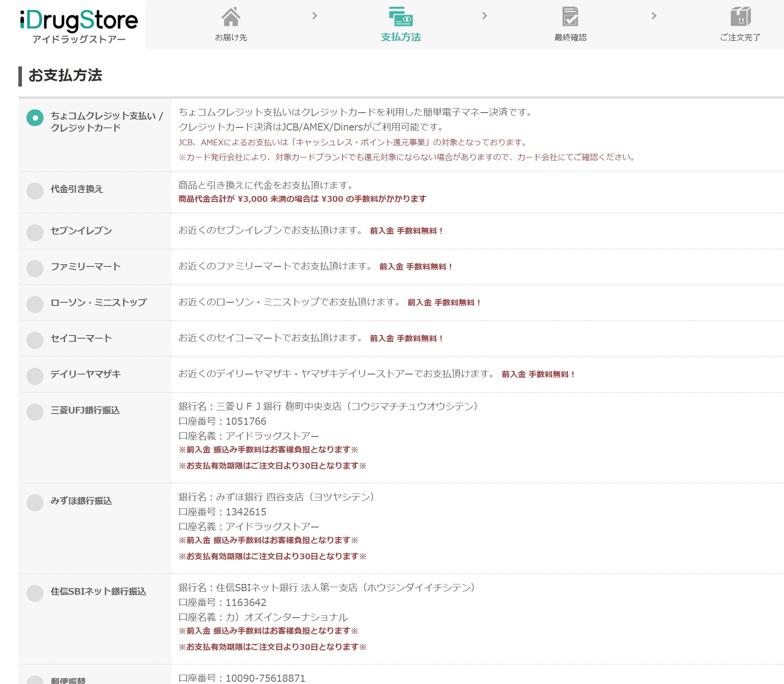
Task: Click the みずほ銀行振込 label
Action: pyautogui.click(x=81, y=501)
